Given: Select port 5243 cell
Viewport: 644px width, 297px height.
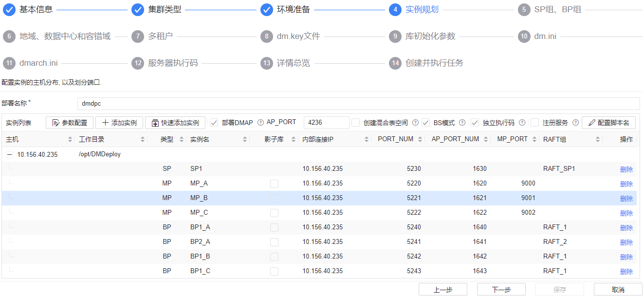Looking at the screenshot, I should [x=414, y=271].
